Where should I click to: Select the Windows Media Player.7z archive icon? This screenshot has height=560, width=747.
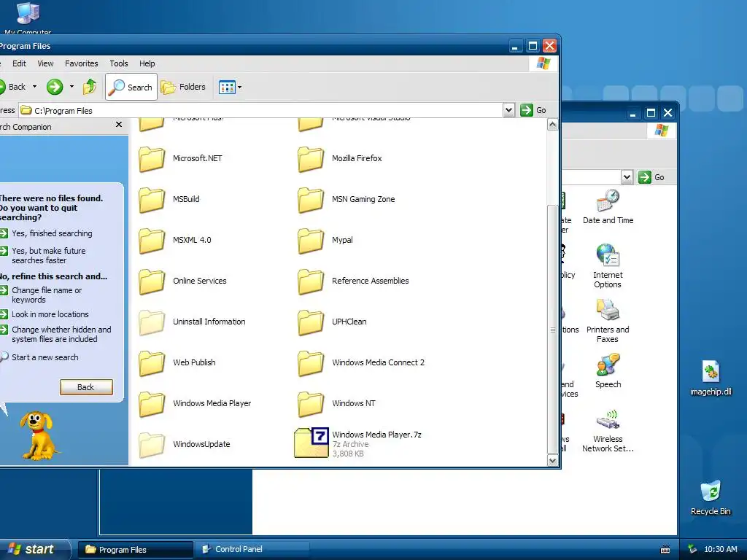(x=311, y=443)
